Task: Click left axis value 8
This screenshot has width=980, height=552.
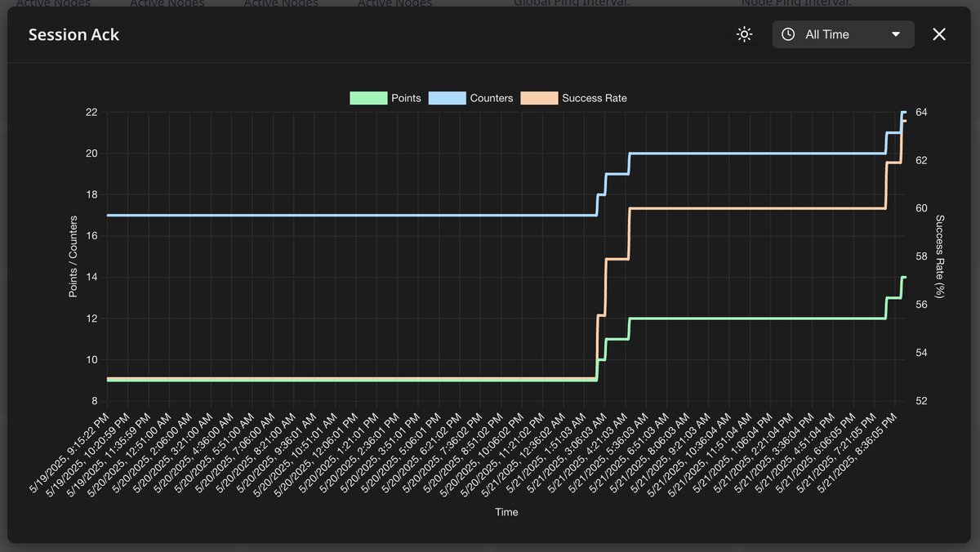Action: tap(95, 401)
